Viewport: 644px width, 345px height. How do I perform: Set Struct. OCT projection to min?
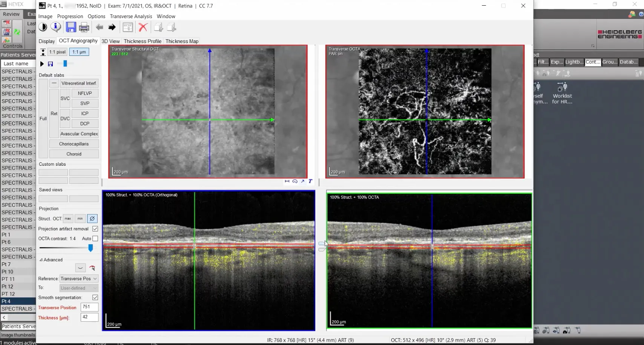[x=80, y=219]
